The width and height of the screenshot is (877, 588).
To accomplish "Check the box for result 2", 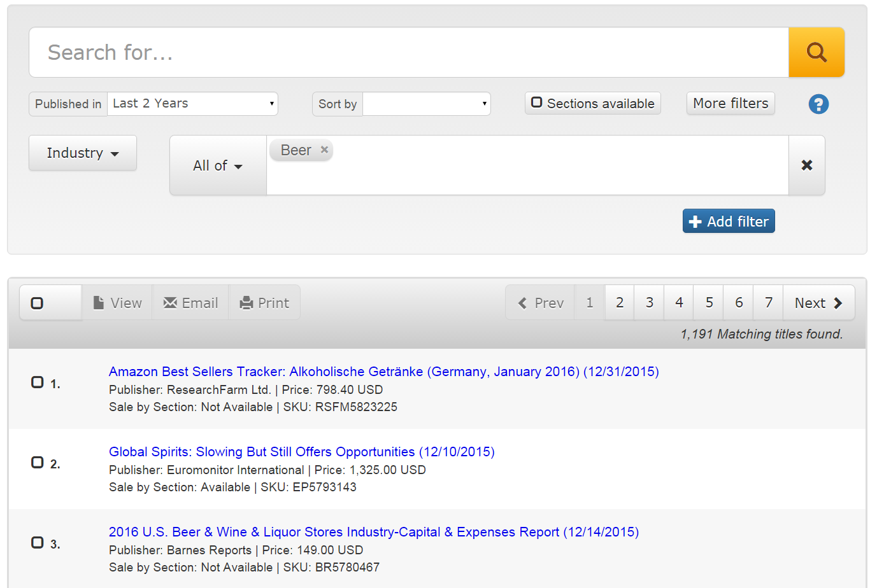I will tap(38, 463).
